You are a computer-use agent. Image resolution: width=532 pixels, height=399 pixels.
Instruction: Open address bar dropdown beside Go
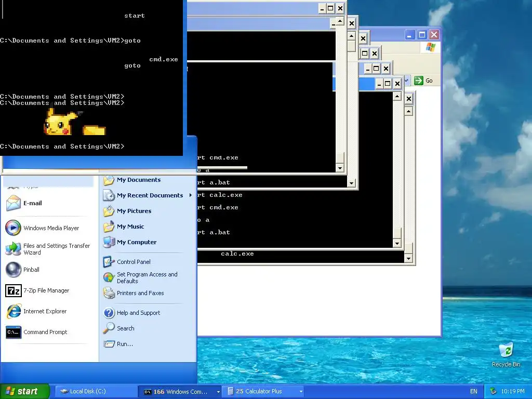pos(407,81)
